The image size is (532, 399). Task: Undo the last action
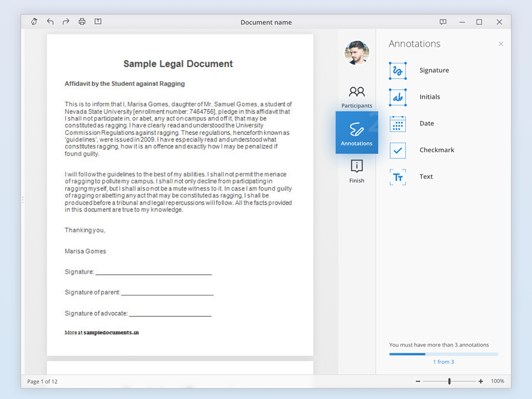(50, 22)
